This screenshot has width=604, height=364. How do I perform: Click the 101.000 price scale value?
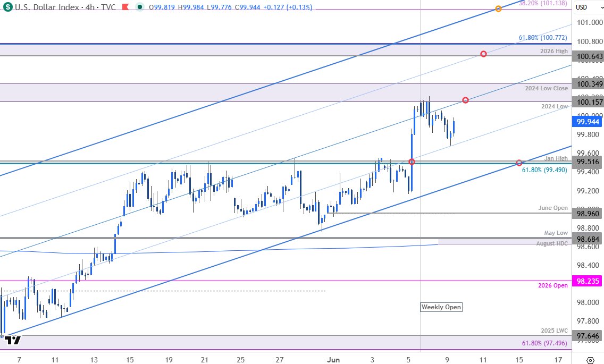tap(589, 23)
